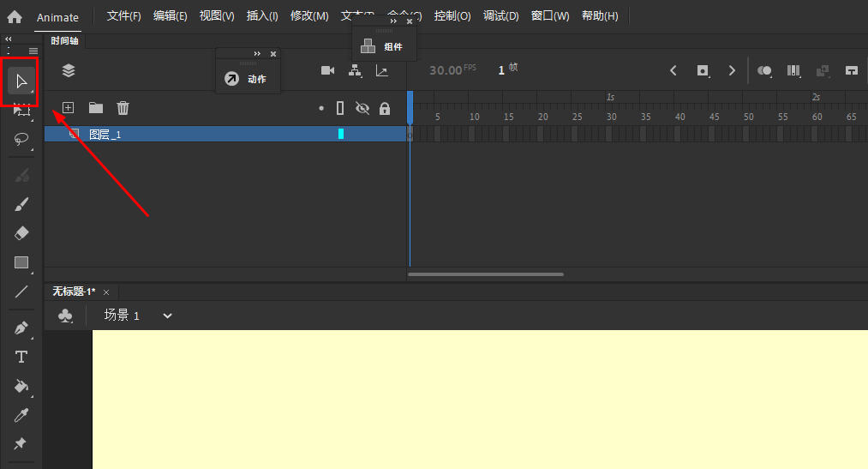Select the Text tool
Viewport: 868px width, 469px height.
21,357
